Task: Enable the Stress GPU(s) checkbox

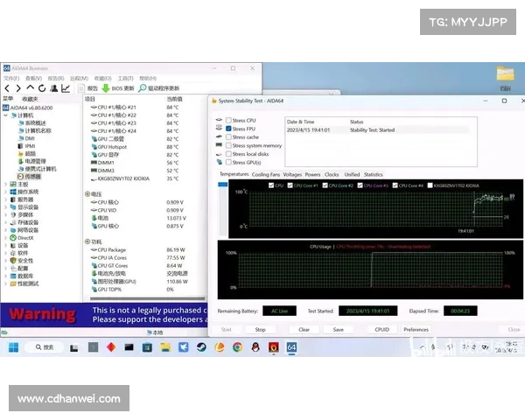Action: [x=229, y=162]
